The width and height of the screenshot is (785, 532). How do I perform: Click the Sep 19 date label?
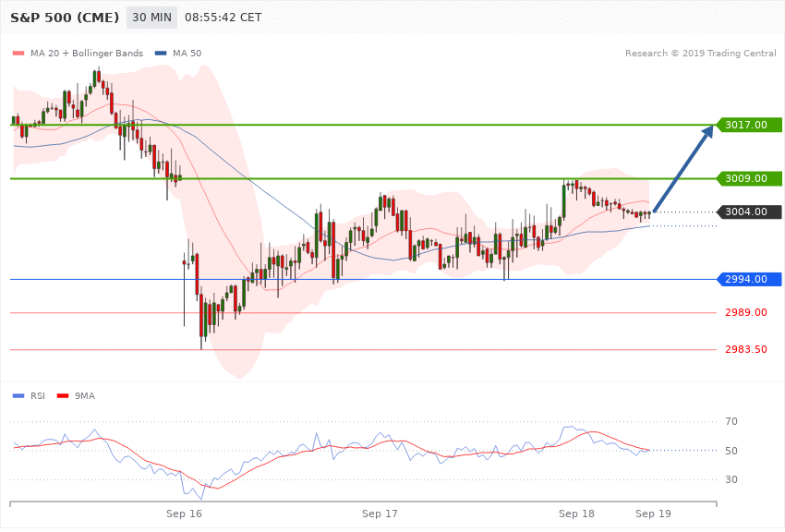tap(653, 514)
